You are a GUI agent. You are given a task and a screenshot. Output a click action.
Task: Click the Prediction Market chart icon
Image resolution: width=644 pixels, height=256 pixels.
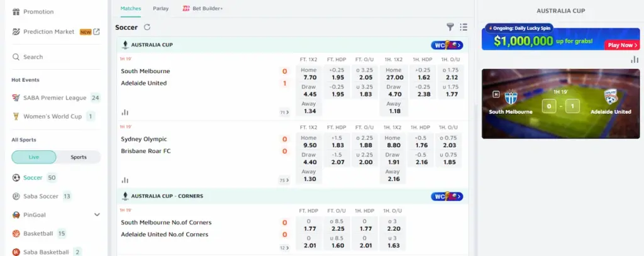[x=16, y=31]
